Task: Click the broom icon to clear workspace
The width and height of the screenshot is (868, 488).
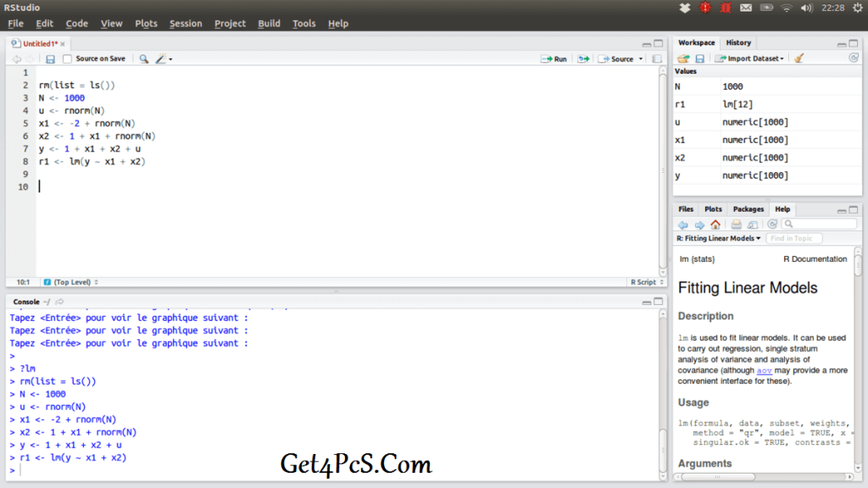Action: pyautogui.click(x=798, y=58)
